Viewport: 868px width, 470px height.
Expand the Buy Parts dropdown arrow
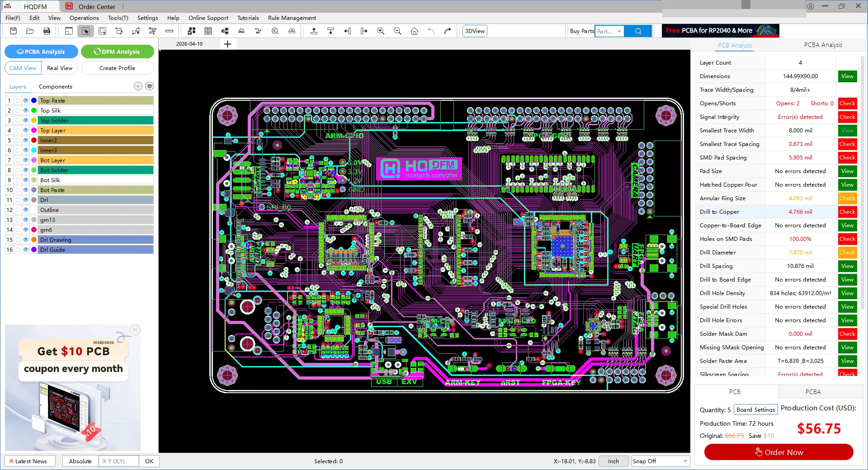[x=619, y=31]
